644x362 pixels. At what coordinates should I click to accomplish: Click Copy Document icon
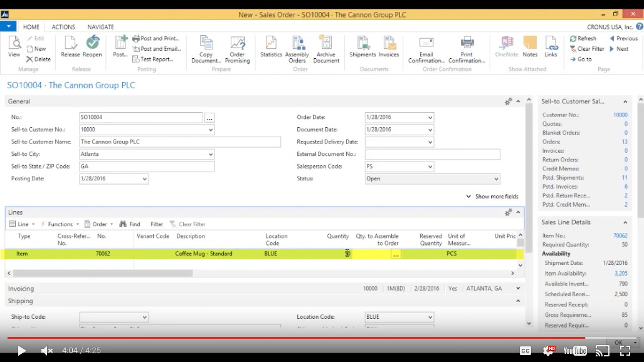tap(206, 49)
